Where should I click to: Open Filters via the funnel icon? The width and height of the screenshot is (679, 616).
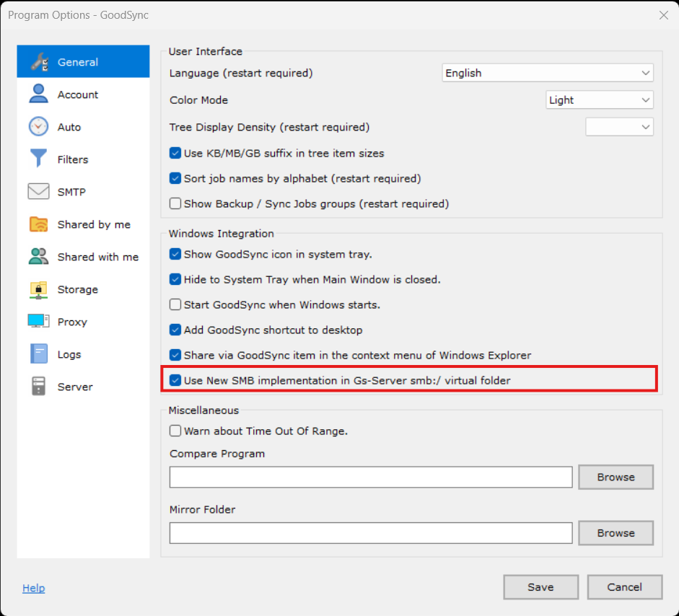click(x=38, y=159)
